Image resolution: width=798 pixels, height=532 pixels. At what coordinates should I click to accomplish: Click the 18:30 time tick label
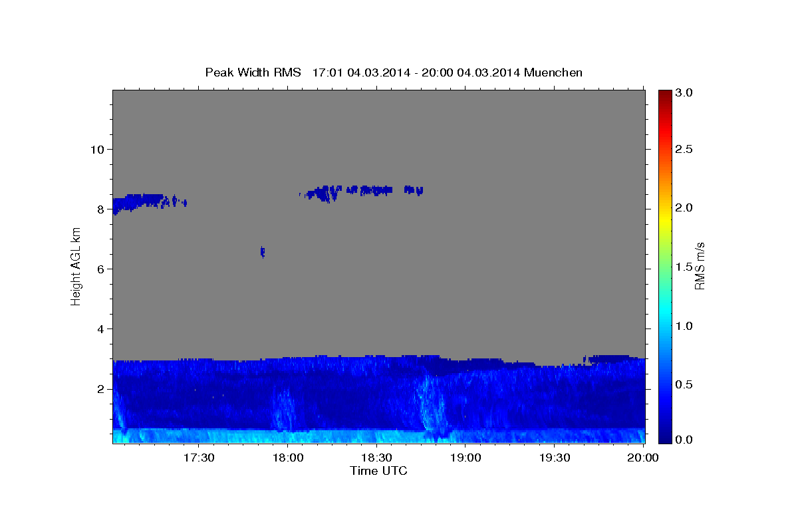[377, 458]
